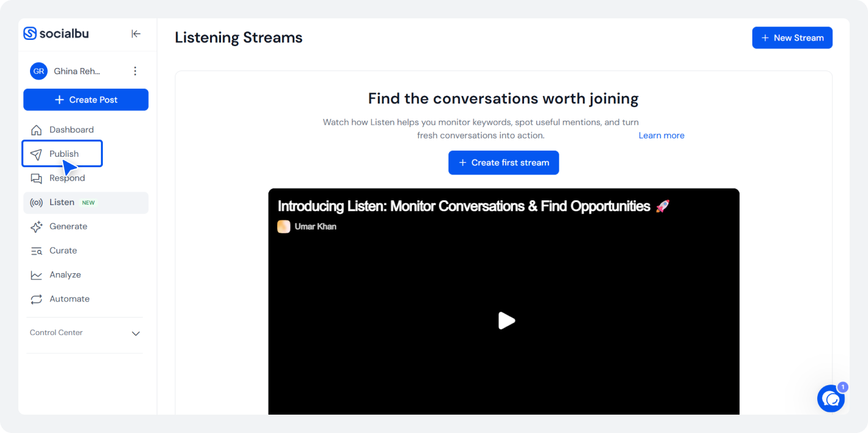The image size is (868, 433).
Task: Click the SocialBu logo
Action: pyautogui.click(x=56, y=34)
